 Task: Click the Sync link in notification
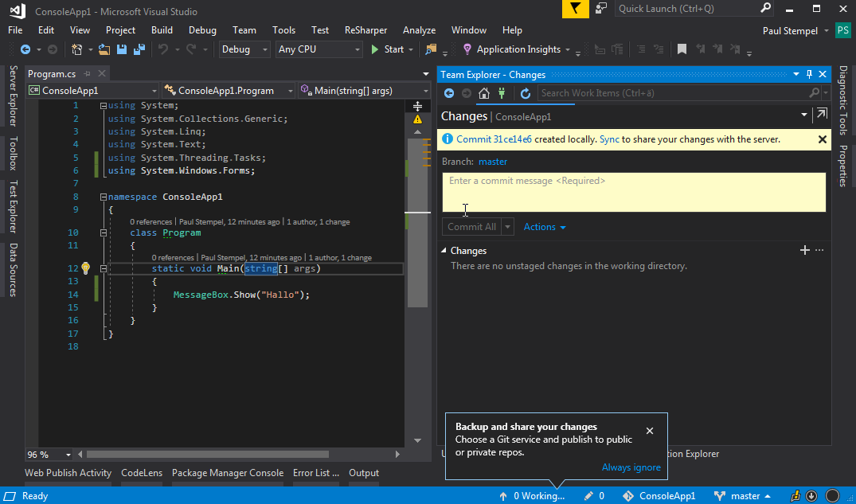[x=609, y=139]
